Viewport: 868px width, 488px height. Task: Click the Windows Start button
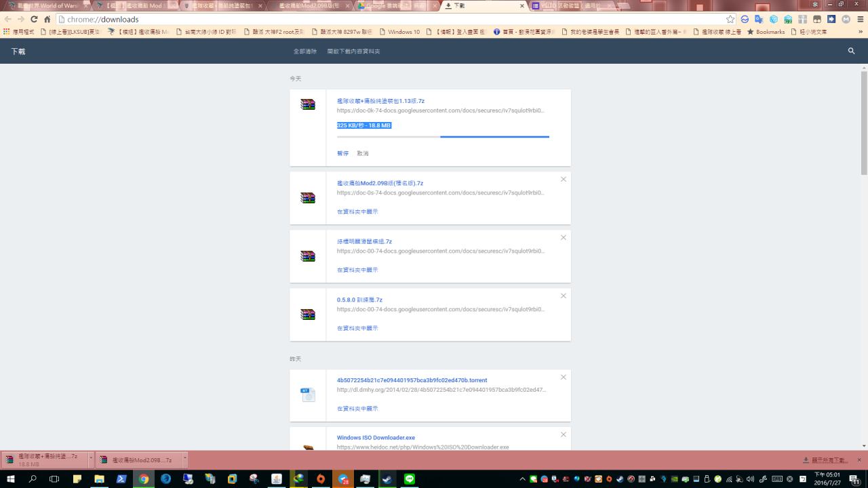pyautogui.click(x=10, y=479)
